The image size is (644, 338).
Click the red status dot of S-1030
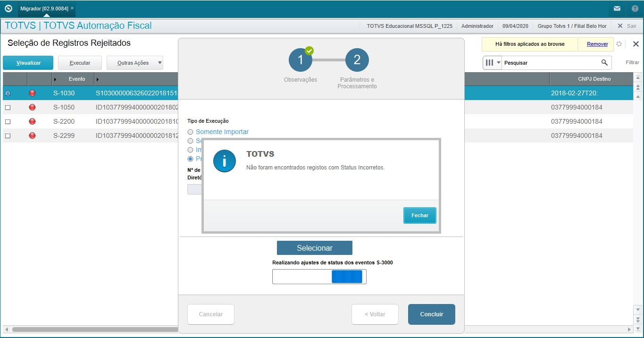32,93
